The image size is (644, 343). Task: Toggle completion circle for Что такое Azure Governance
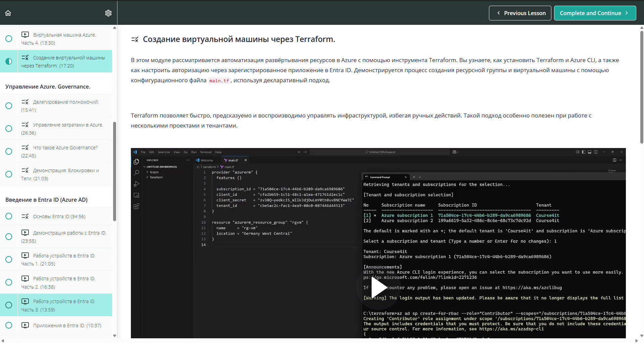(9, 151)
